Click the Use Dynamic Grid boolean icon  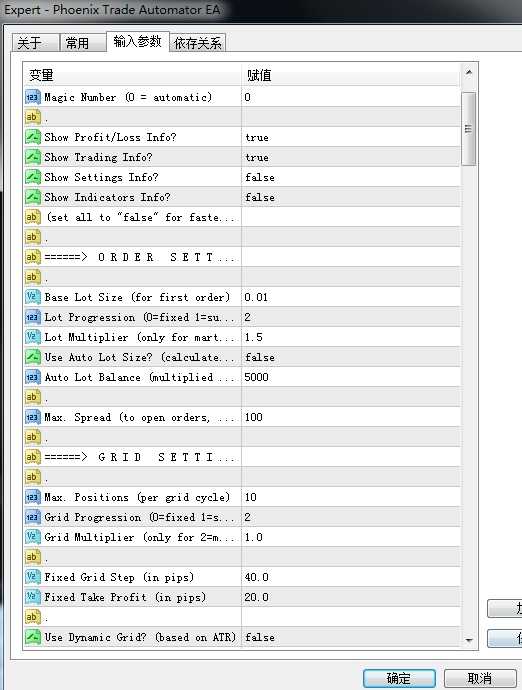pyautogui.click(x=33, y=637)
